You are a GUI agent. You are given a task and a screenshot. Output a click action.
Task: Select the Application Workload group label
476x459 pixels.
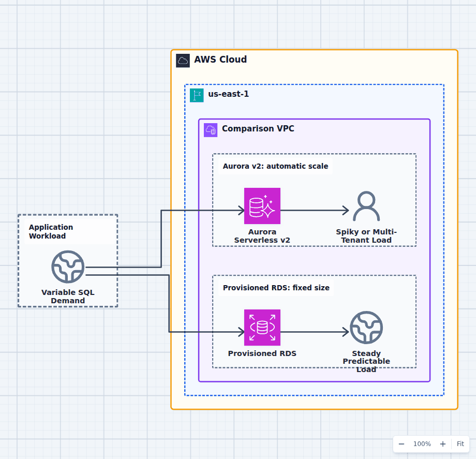click(x=51, y=231)
